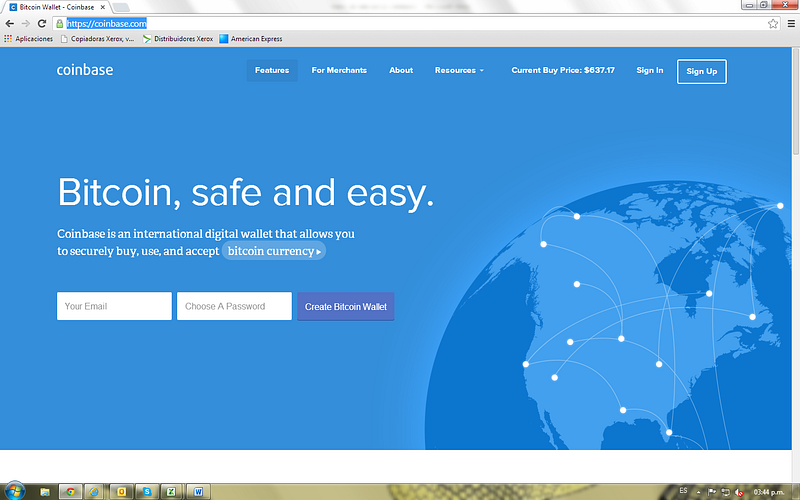This screenshot has width=800, height=500.
Task: Switch to Chrome on the taskbar
Action: [x=70, y=492]
